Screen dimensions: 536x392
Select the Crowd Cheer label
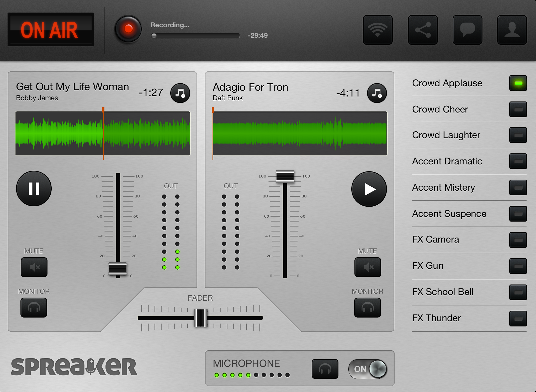point(440,109)
